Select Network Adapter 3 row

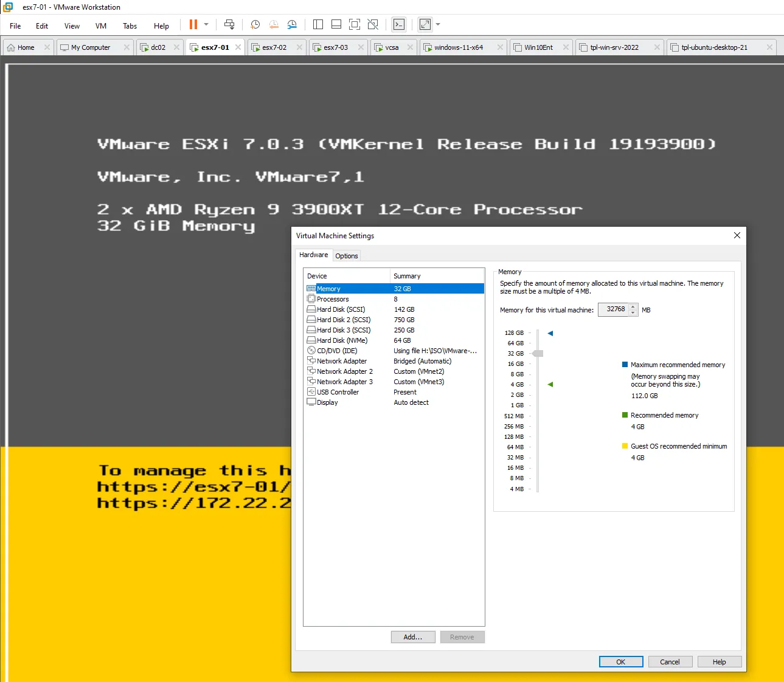(x=394, y=382)
